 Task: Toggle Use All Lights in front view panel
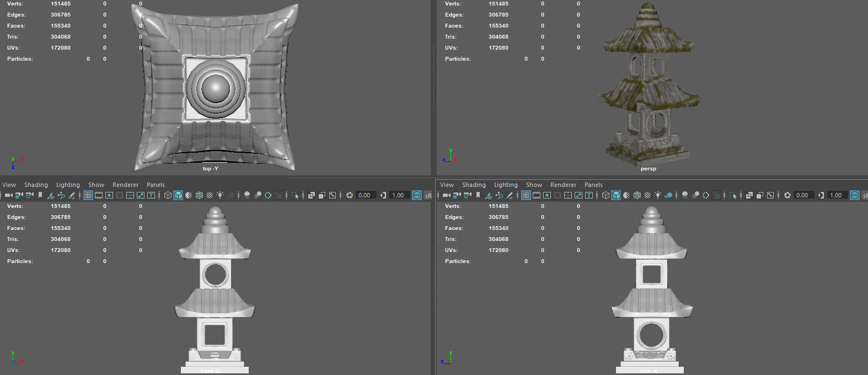click(x=220, y=195)
